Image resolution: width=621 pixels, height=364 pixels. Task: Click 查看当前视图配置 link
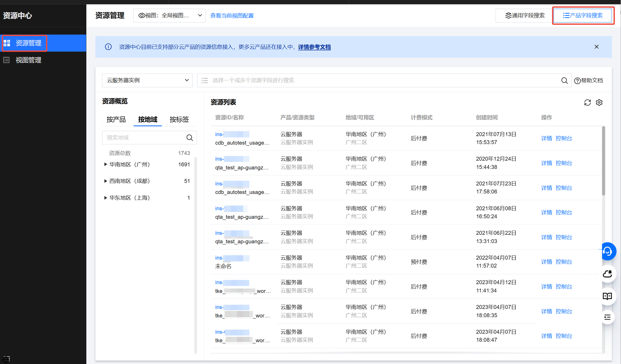click(232, 16)
